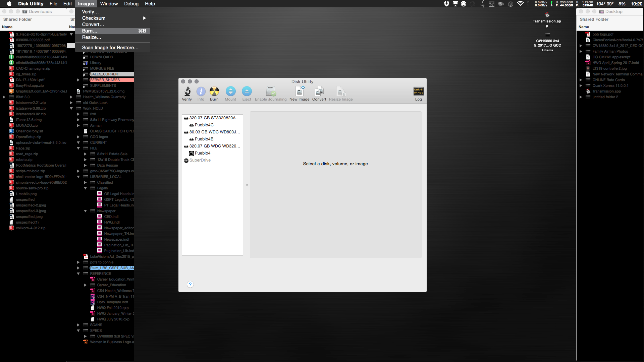Image resolution: width=644 pixels, height=362 pixels.
Task: Collapse the LIBRARIES_LOCAL folder
Action: [x=78, y=177]
